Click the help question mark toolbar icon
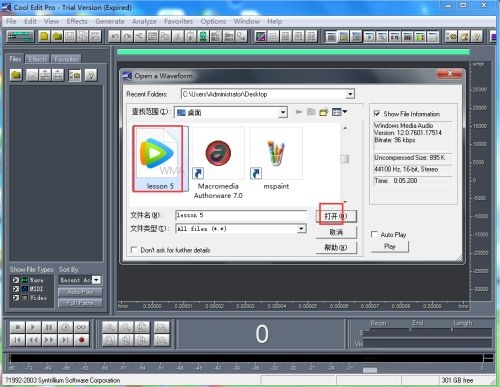The image size is (500, 387). (x=477, y=36)
